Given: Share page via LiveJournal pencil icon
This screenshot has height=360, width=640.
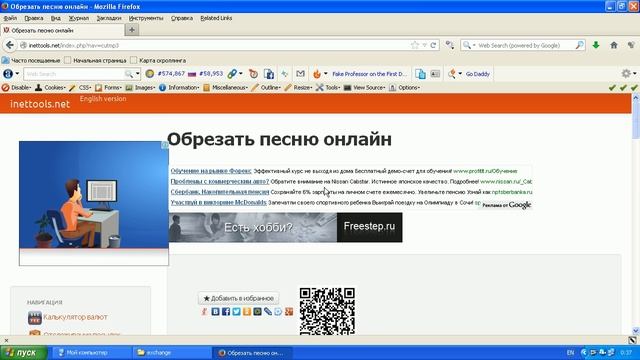Looking at the screenshot, I should (268, 311).
